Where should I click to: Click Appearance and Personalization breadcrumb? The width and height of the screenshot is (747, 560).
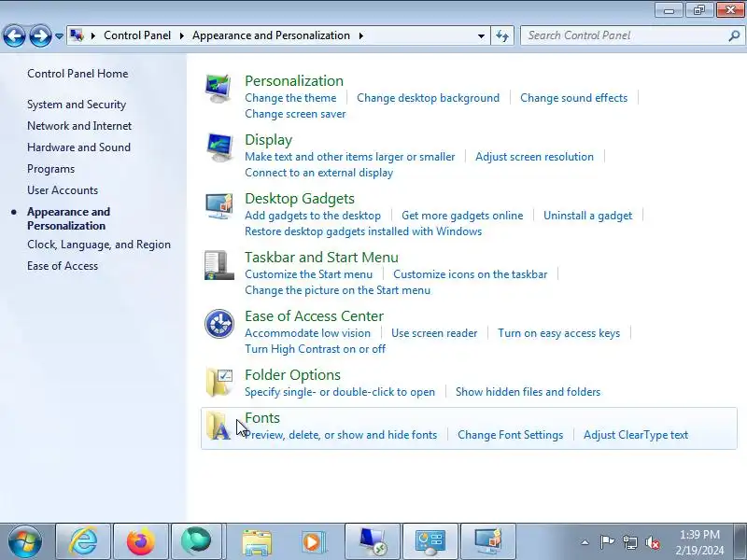[271, 35]
